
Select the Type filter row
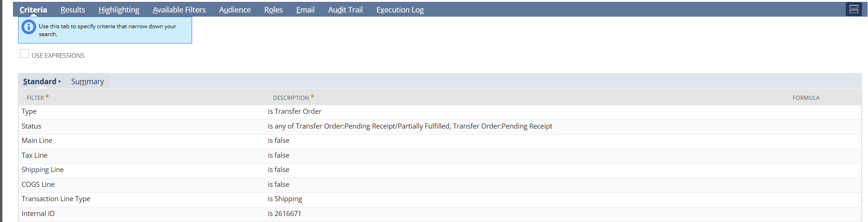(x=29, y=111)
